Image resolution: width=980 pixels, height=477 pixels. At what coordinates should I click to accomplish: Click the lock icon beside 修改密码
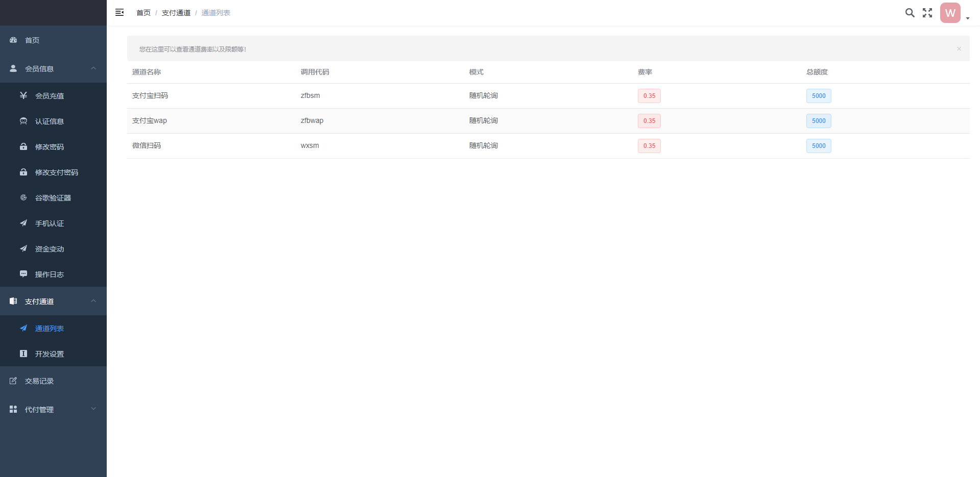click(x=23, y=146)
